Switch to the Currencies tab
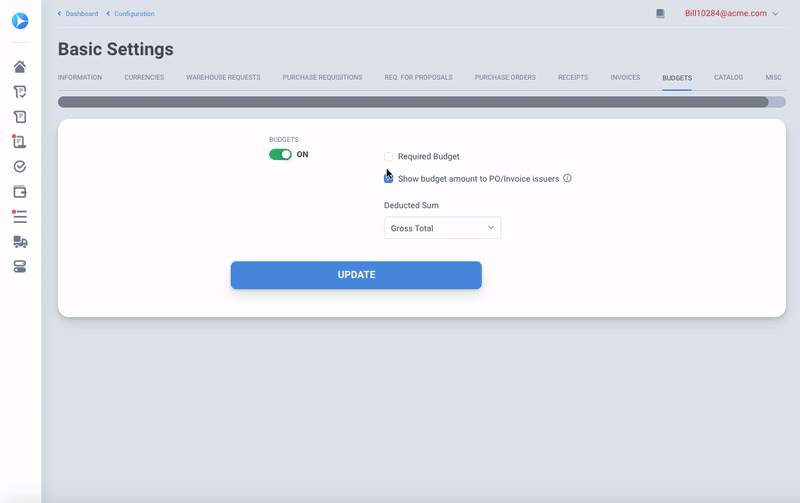Screen dimensions: 800x503 [144, 78]
